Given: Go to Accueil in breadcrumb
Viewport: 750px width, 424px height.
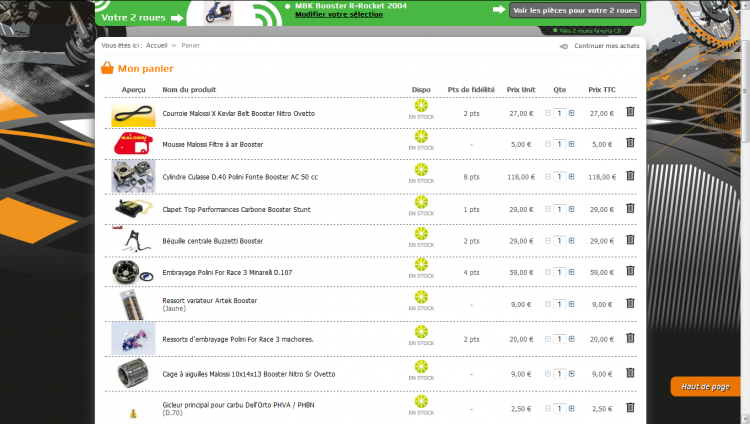Looking at the screenshot, I should coord(156,45).
